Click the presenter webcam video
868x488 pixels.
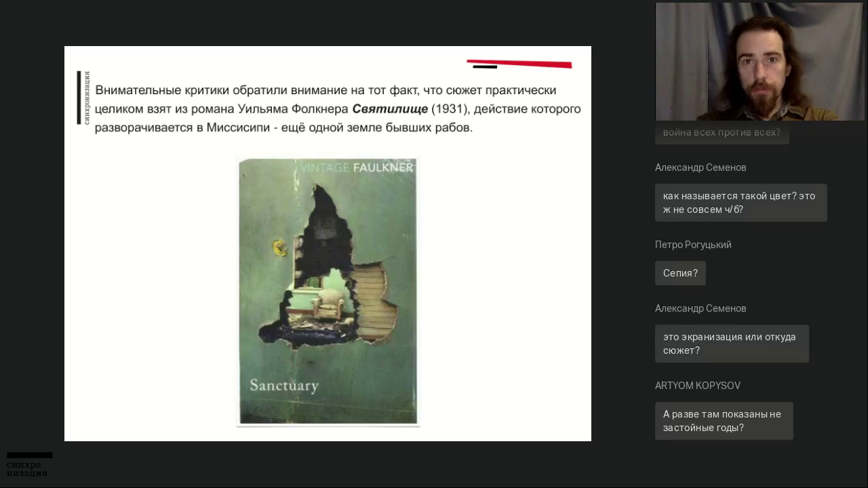point(759,62)
